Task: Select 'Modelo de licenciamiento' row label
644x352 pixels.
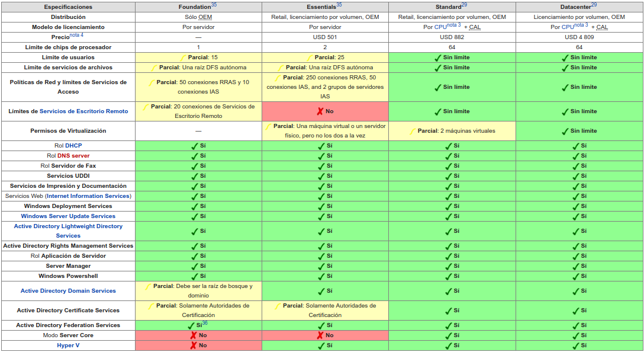Action: click(68, 27)
